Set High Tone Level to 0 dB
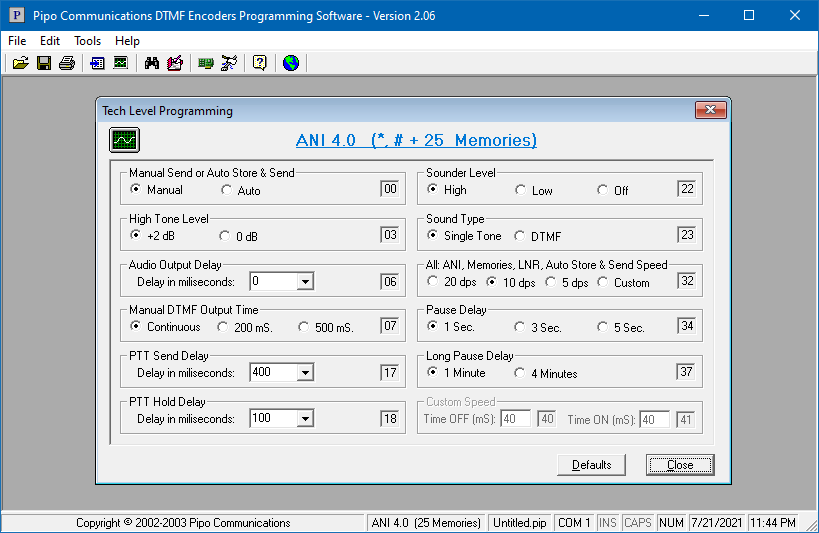This screenshot has height=533, width=819. coord(225,236)
